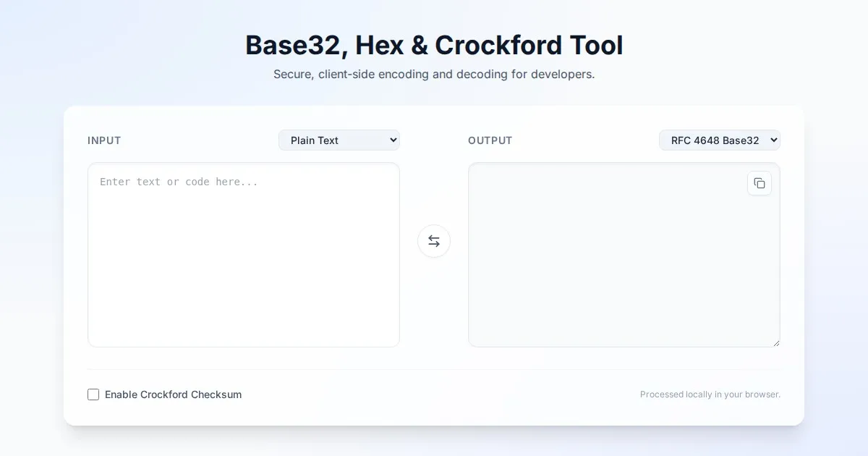Click the "Processed locally in your browser." note

click(x=710, y=394)
